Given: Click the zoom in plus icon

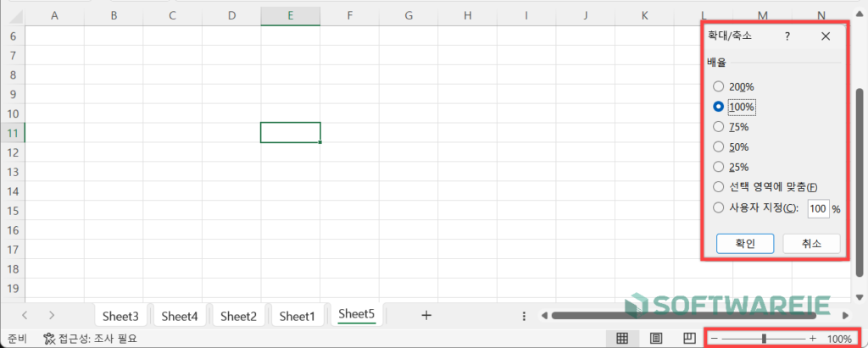Looking at the screenshot, I should (813, 339).
